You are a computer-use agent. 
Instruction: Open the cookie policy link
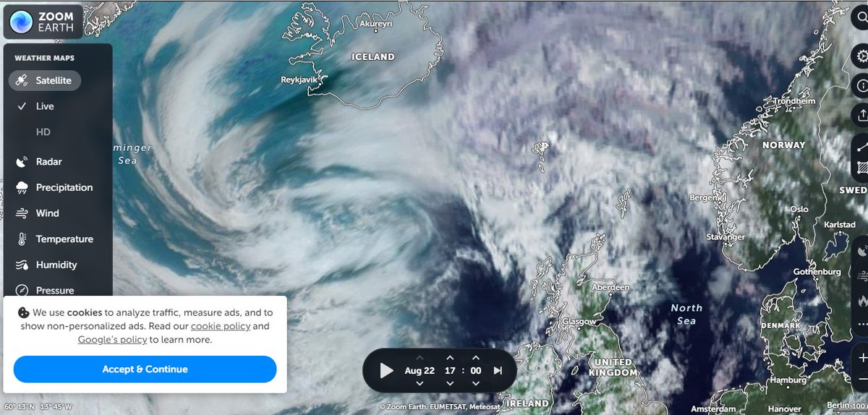click(221, 326)
